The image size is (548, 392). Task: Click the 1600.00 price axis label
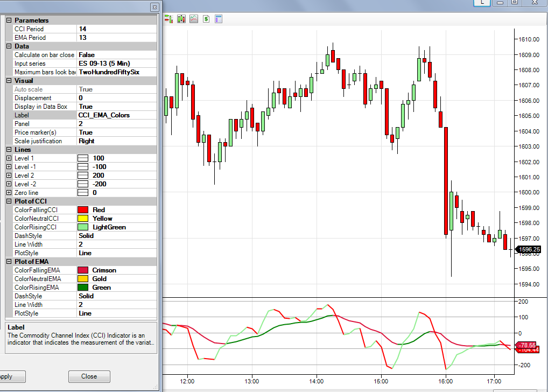pyautogui.click(x=529, y=192)
